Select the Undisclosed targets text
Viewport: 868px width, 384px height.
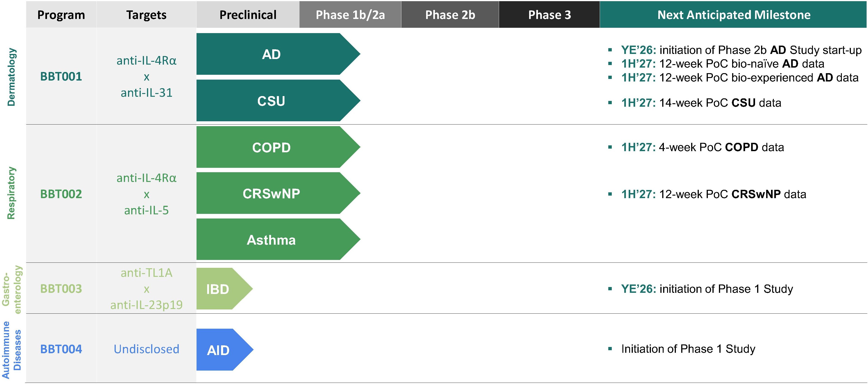(x=146, y=349)
